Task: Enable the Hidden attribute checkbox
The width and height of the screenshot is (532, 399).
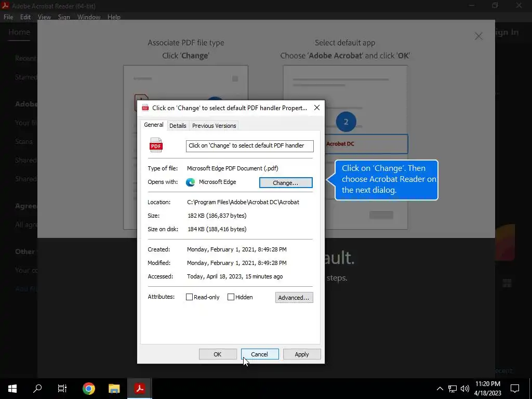Action: 231,297
